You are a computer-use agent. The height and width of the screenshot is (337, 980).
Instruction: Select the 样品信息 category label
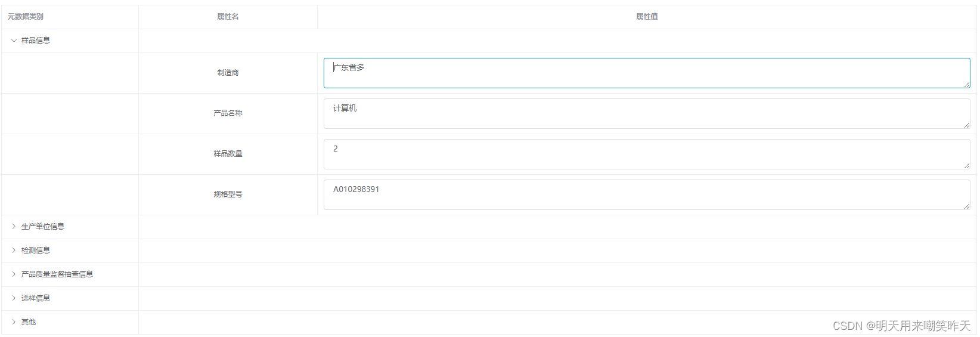[36, 41]
